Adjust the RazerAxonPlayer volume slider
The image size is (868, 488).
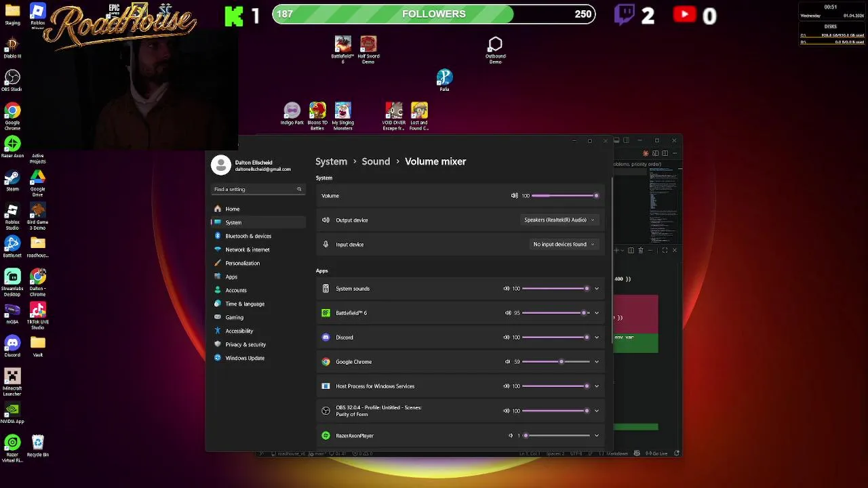click(556, 436)
